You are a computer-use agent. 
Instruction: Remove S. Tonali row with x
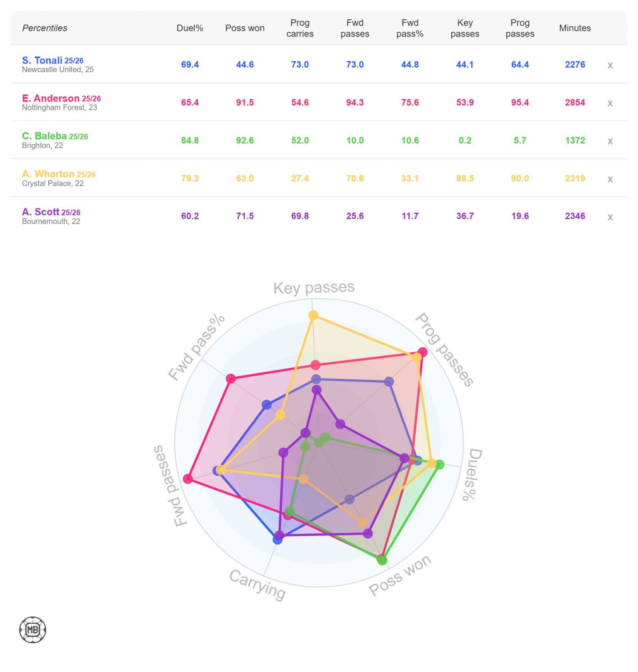coord(610,66)
